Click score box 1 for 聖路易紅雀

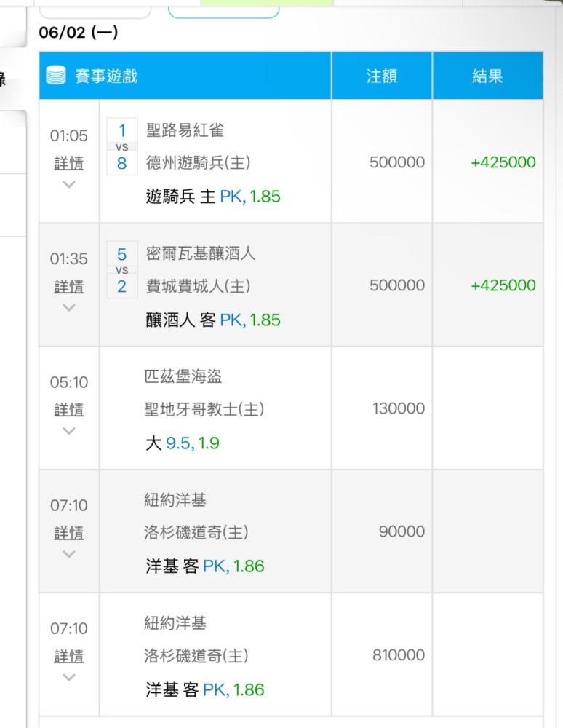pos(122,131)
